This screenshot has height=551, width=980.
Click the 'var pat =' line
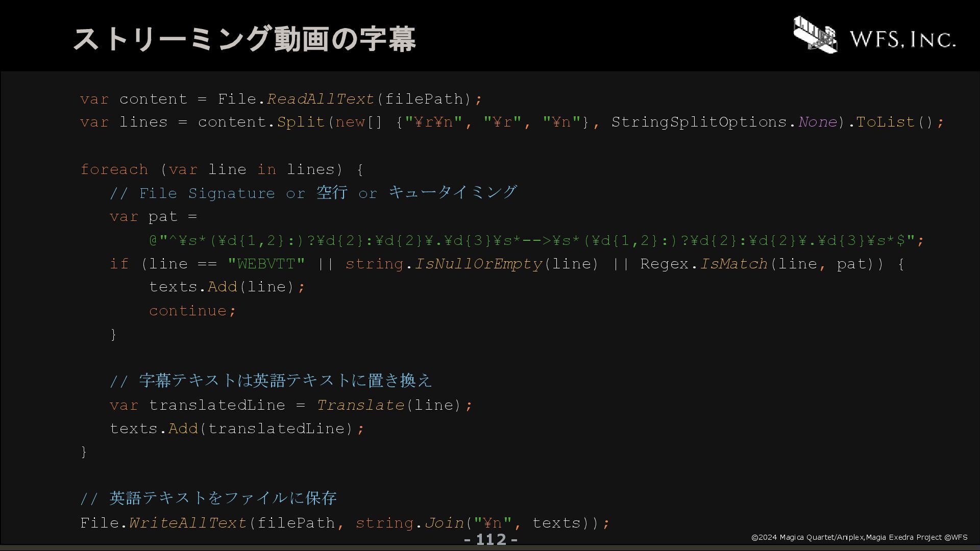(153, 217)
